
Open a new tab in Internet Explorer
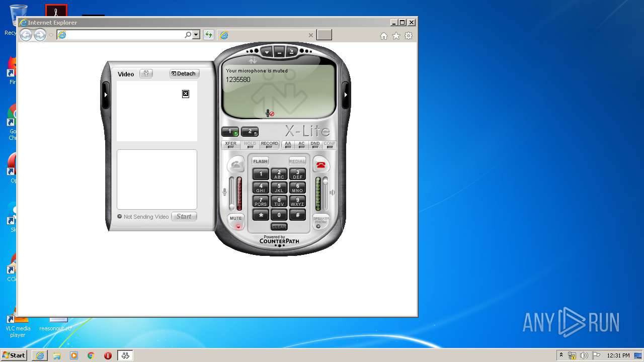324,35
